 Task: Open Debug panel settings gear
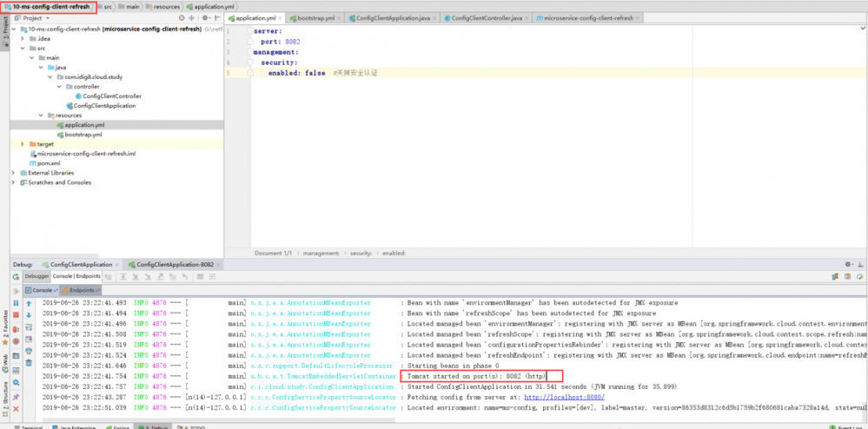tap(848, 265)
